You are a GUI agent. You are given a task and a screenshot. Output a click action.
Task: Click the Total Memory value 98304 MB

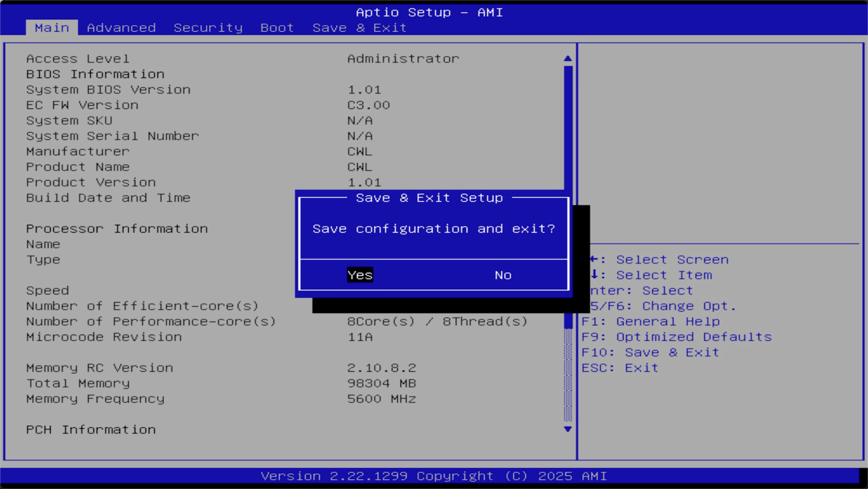click(x=382, y=383)
